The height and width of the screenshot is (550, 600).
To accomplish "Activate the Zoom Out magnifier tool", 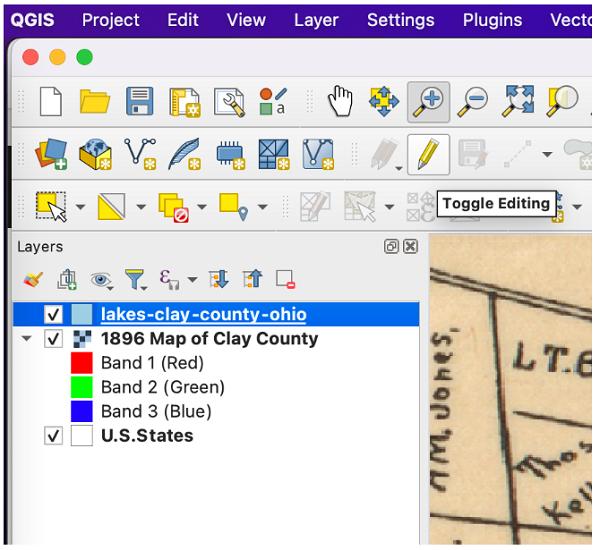I will 473,102.
